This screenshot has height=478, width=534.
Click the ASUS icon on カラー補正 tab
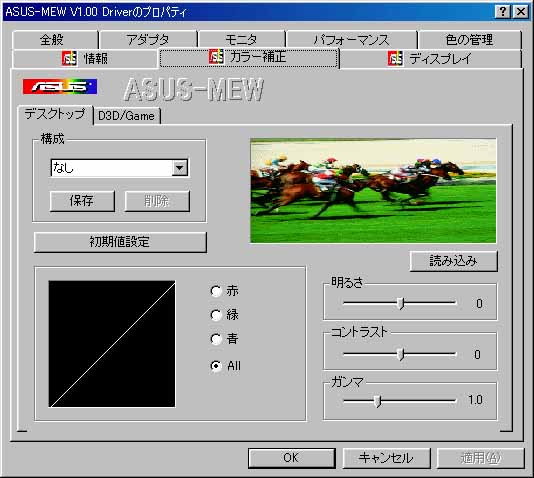pyautogui.click(x=216, y=57)
